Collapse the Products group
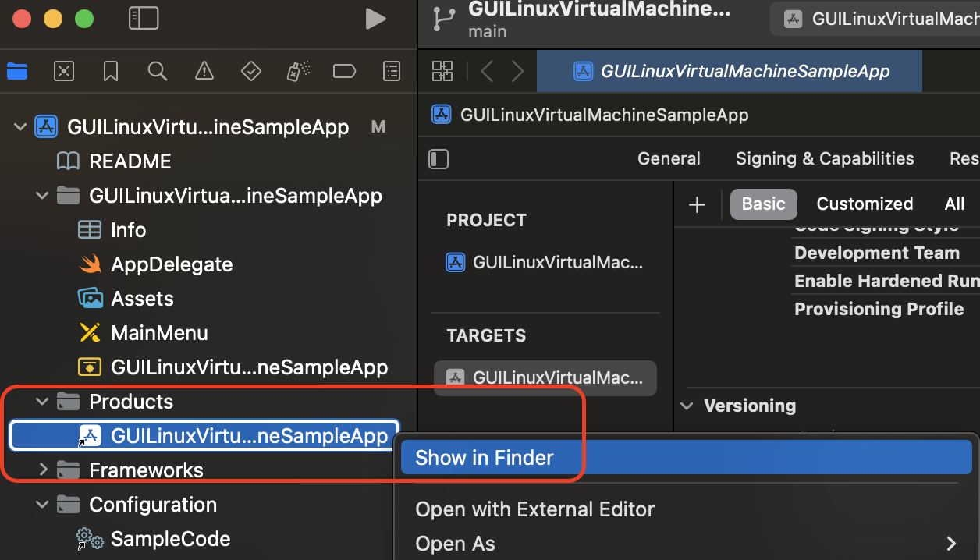 tap(42, 402)
